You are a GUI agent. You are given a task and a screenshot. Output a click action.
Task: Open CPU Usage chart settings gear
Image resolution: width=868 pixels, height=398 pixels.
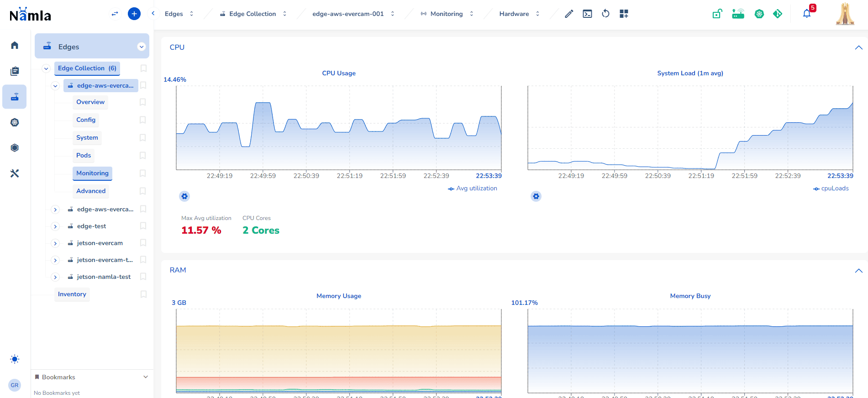184,196
